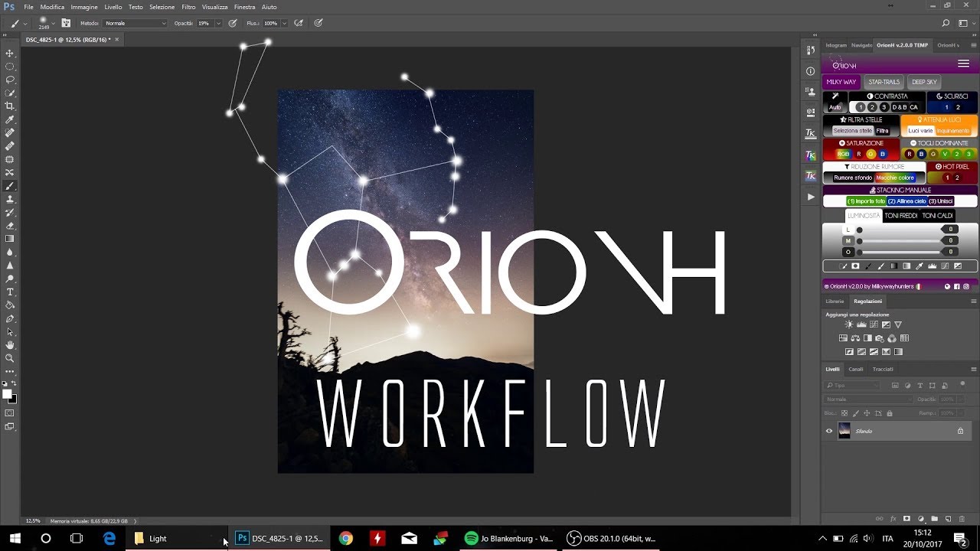
Task: Open the Metodo blending mode dropdown
Action: 135,24
